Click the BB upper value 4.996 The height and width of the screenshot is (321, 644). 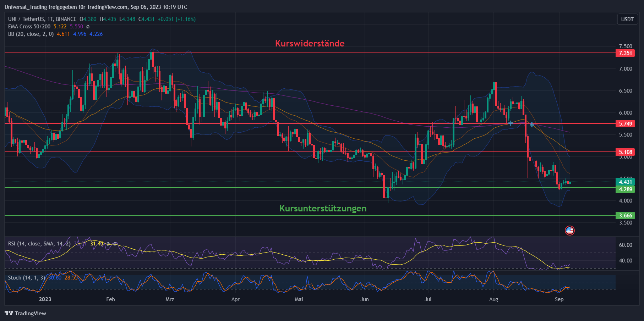click(80, 34)
